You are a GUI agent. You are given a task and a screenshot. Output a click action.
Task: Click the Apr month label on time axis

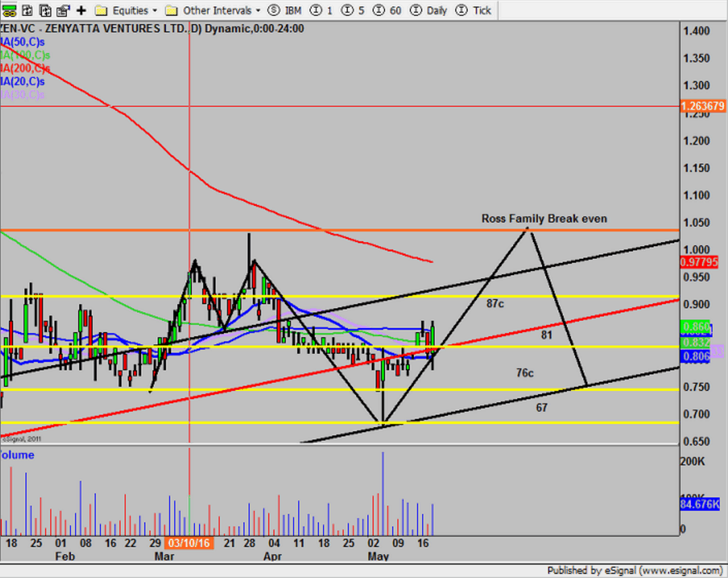coord(272,556)
